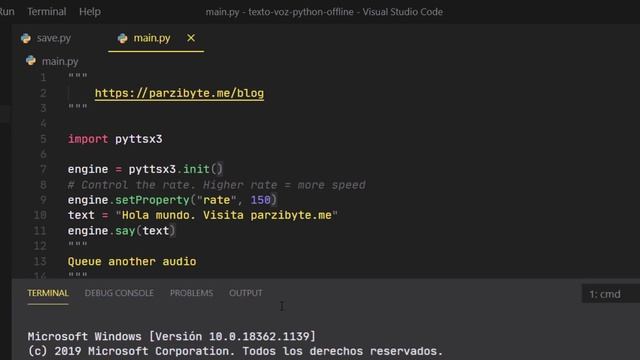Click the main.py breadcrumb Python icon
The width and height of the screenshot is (640, 360).
click(x=31, y=61)
